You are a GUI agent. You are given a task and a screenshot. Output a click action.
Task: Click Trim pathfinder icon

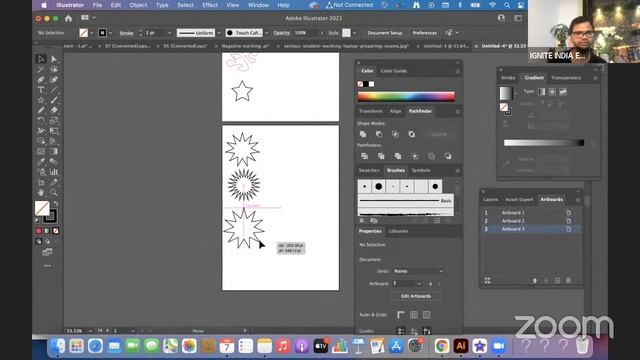pyautogui.click(x=381, y=156)
